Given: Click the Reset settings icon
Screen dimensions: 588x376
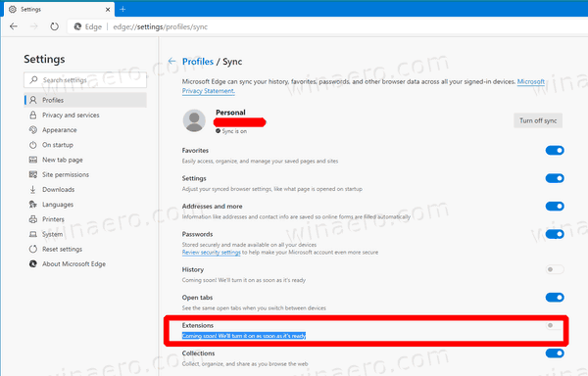Looking at the screenshot, I should tap(33, 249).
